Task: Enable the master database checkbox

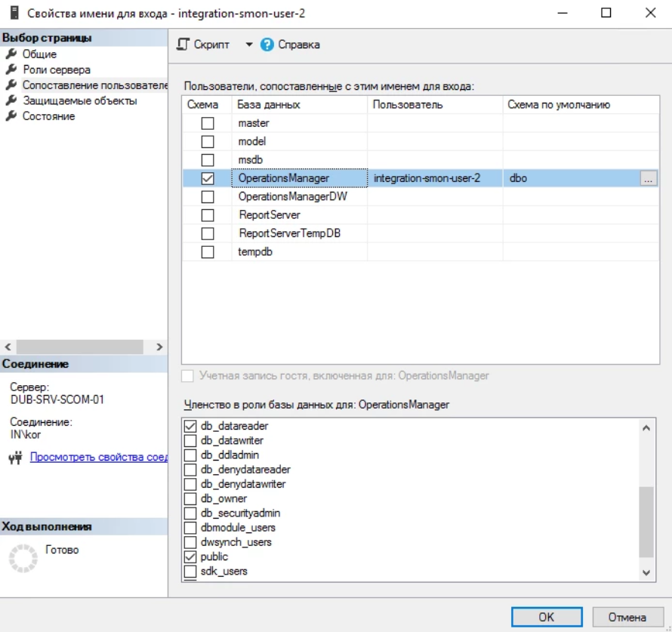Action: pos(208,123)
